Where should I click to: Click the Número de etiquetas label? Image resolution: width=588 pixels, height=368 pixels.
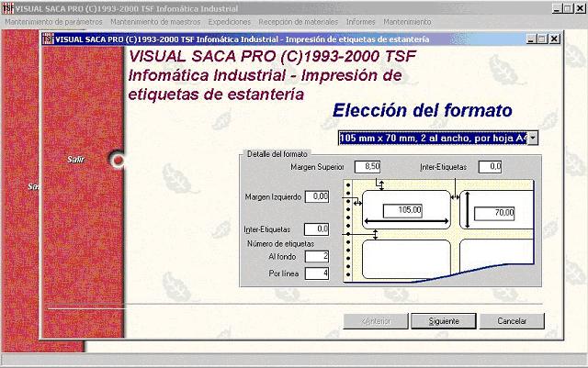tap(280, 244)
